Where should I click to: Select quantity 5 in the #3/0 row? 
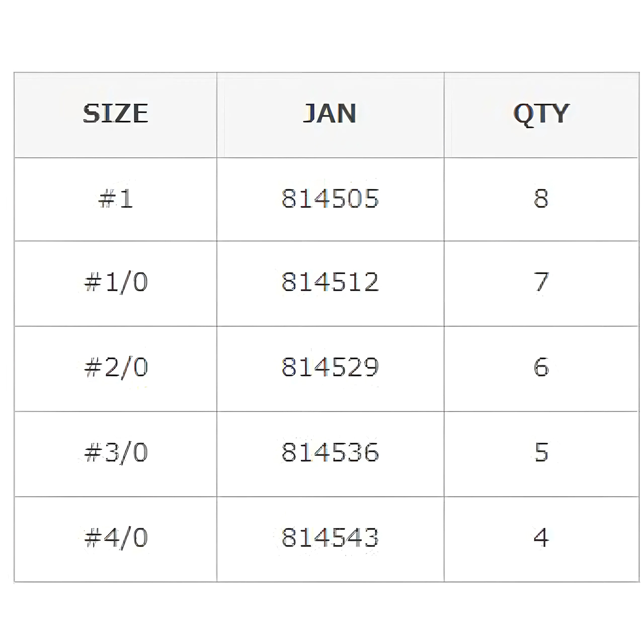[541, 452]
